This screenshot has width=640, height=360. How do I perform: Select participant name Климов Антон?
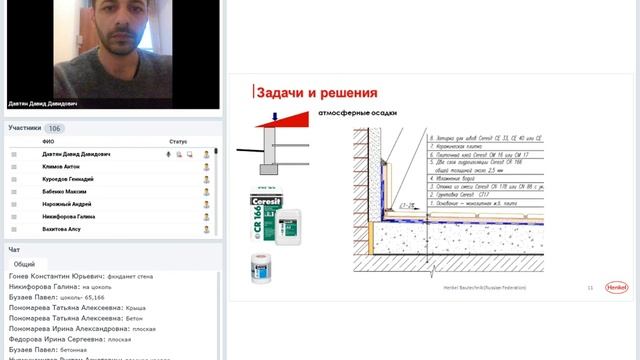click(x=61, y=167)
